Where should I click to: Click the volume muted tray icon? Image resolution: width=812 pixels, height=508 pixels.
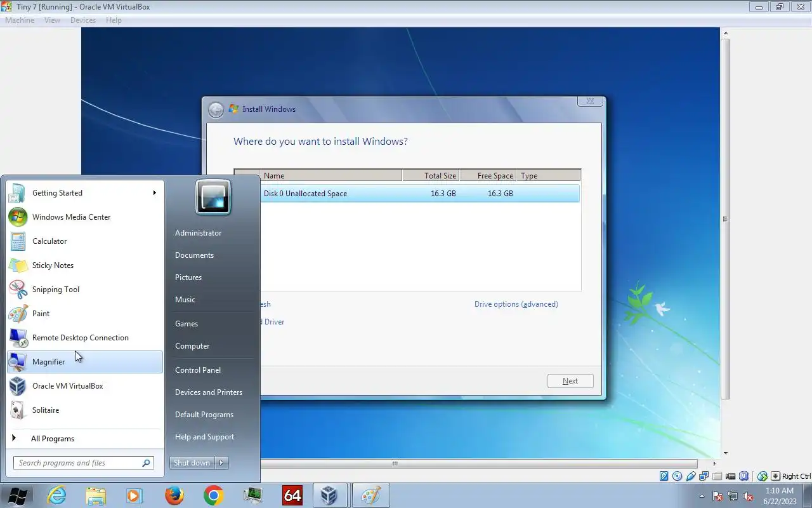(749, 496)
